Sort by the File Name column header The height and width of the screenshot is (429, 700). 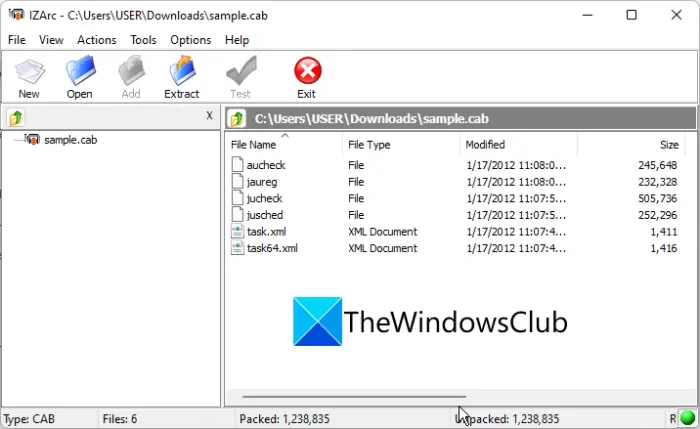click(253, 145)
